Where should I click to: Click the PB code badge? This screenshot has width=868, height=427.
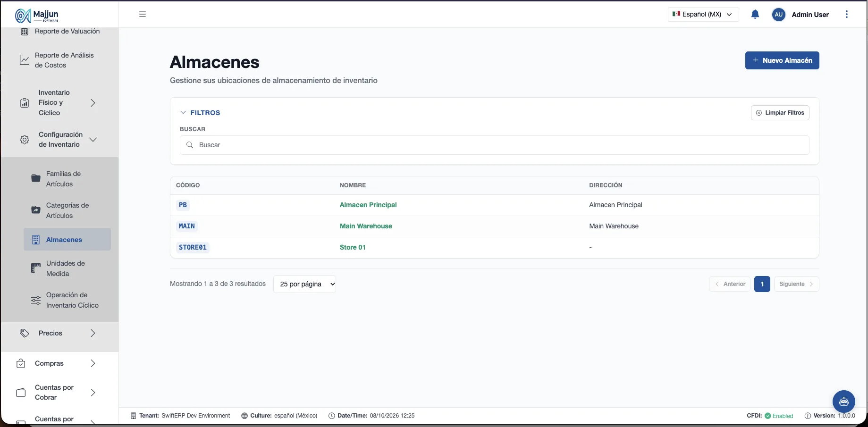183,205
